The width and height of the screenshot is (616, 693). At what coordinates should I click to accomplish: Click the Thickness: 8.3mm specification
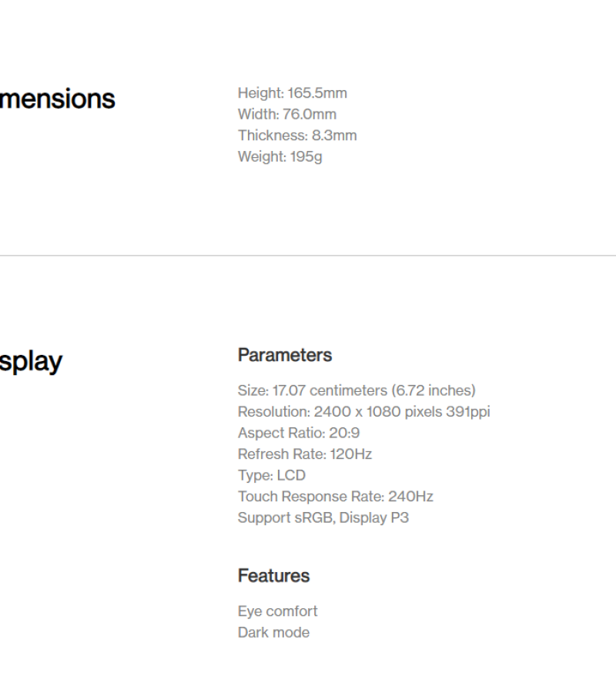tap(296, 136)
